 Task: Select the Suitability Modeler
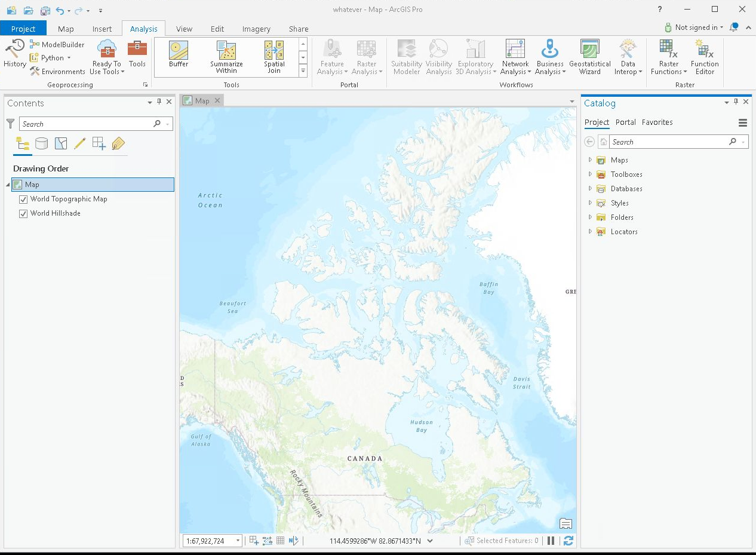[407, 56]
